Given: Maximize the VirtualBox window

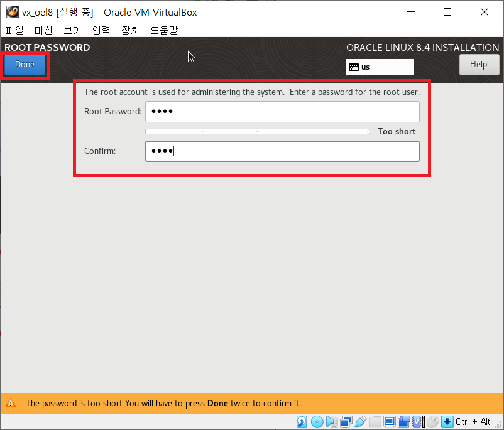Looking at the screenshot, I should click(447, 12).
